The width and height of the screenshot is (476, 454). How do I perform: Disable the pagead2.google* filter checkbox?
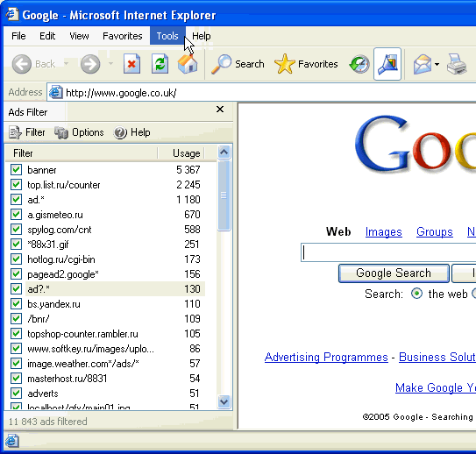[16, 274]
